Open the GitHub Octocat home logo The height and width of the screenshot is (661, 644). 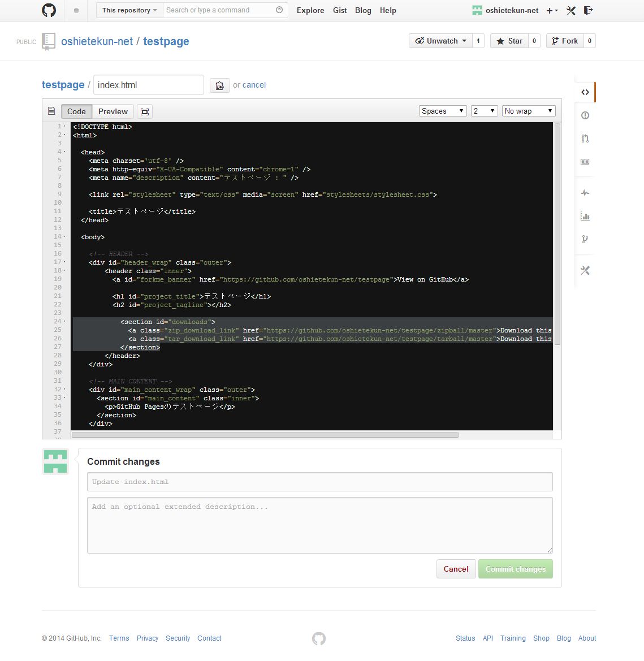(49, 10)
